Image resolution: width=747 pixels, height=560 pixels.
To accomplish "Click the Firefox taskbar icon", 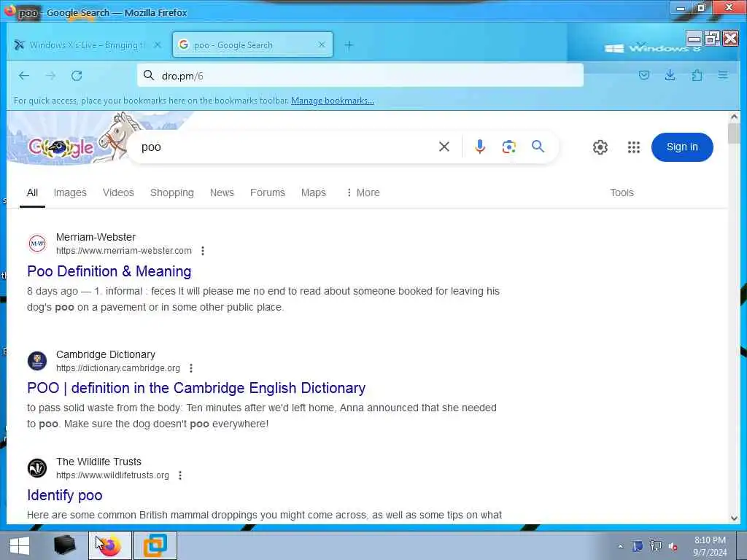I will point(110,545).
